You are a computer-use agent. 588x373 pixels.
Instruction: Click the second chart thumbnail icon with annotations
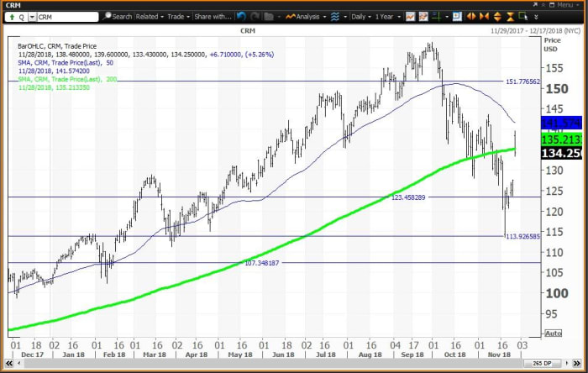tap(423, 17)
